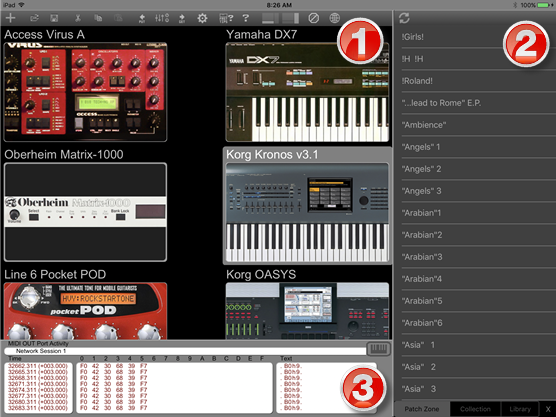Click the open file toolbar icon
This screenshot has height=417, width=556.
34,18
